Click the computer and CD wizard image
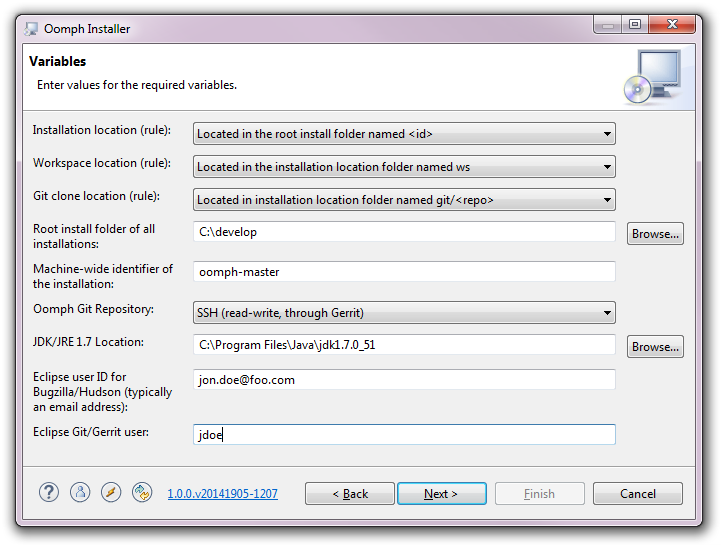Image resolution: width=724 pixels, height=545 pixels. pyautogui.click(x=653, y=76)
